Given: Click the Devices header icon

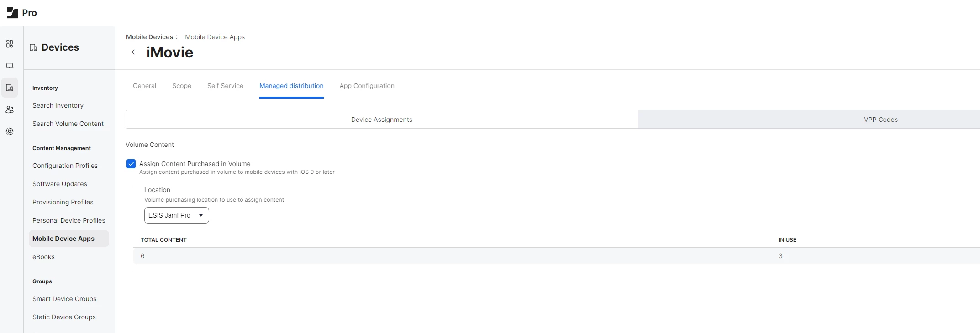Looking at the screenshot, I should click(33, 47).
